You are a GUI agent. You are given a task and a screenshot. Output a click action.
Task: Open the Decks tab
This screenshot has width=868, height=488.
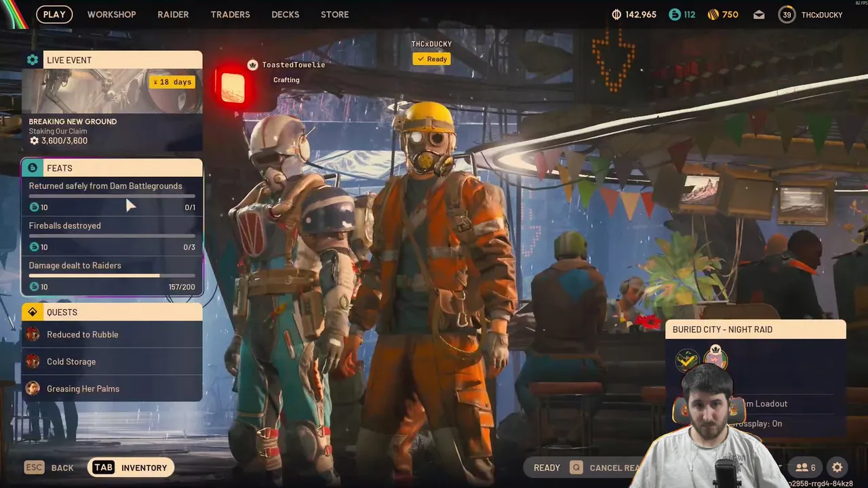tap(285, 14)
